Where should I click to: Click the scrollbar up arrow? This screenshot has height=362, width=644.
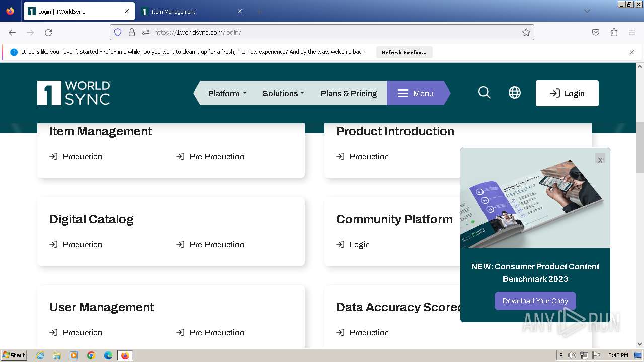tap(640, 66)
